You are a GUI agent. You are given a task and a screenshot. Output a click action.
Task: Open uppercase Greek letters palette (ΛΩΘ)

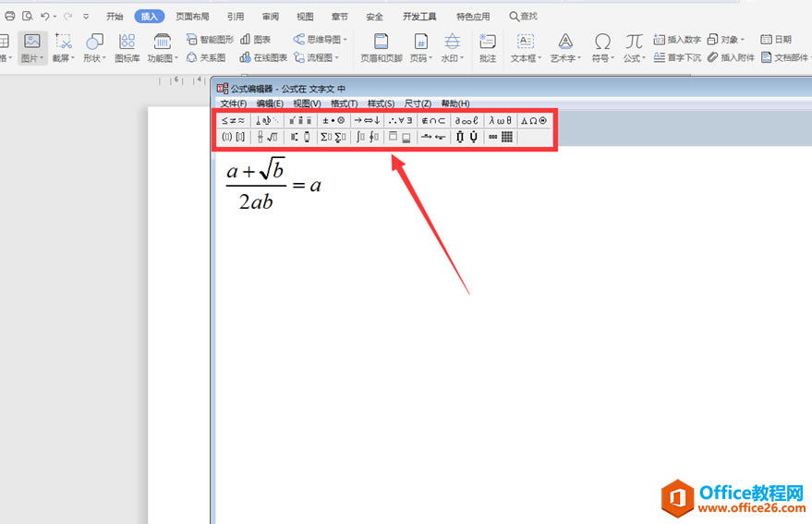(x=533, y=121)
